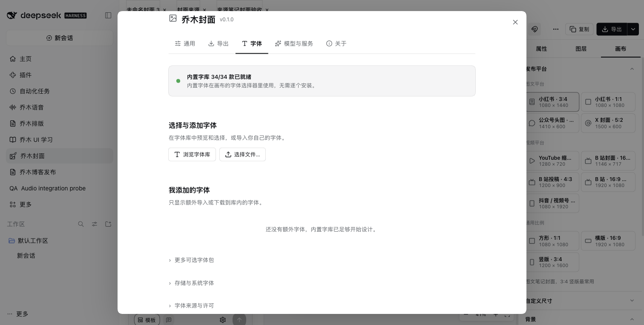Image resolution: width=644 pixels, height=325 pixels.
Task: Select 默认工作区 folder
Action: click(x=60, y=241)
